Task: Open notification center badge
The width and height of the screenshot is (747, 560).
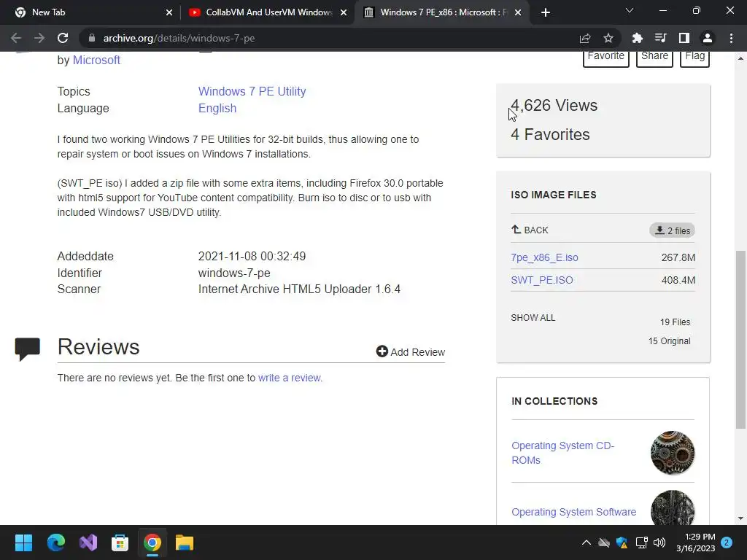Action: pyautogui.click(x=727, y=542)
